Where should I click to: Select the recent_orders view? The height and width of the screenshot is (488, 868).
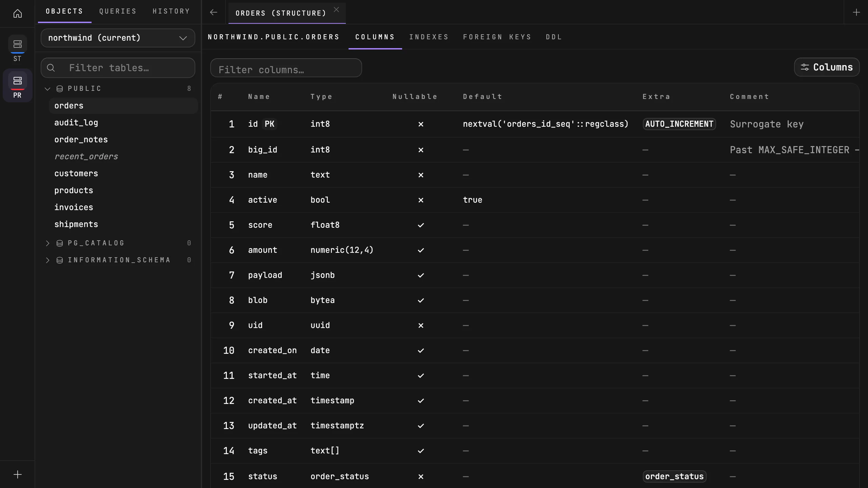[123, 157]
